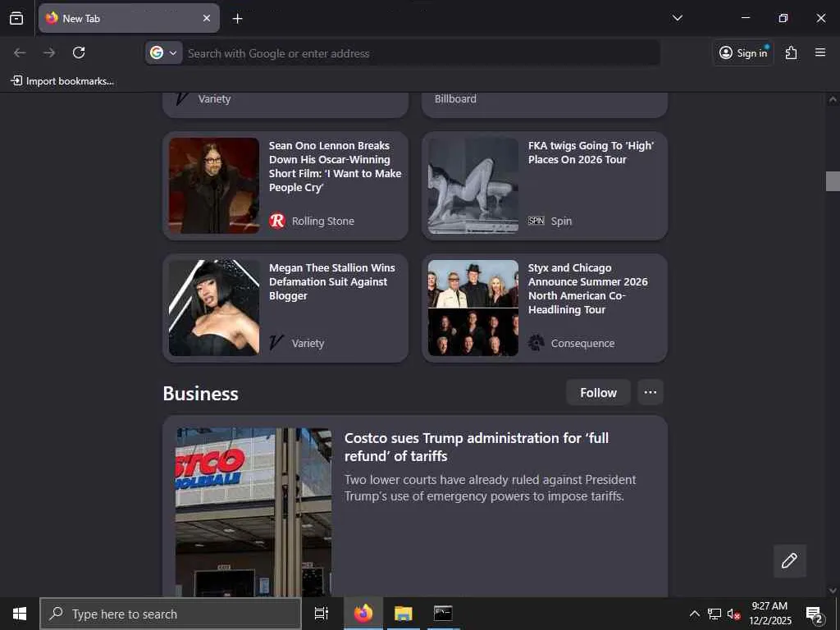
Task: Open the notification center icon
Action: [815, 614]
